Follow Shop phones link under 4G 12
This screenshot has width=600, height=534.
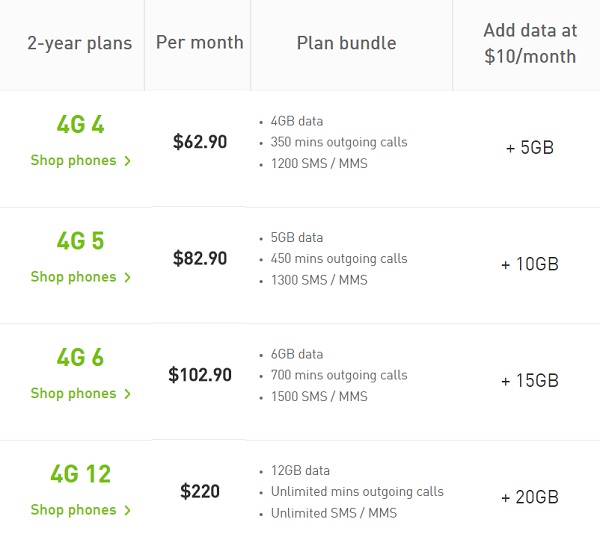pyautogui.click(x=73, y=510)
